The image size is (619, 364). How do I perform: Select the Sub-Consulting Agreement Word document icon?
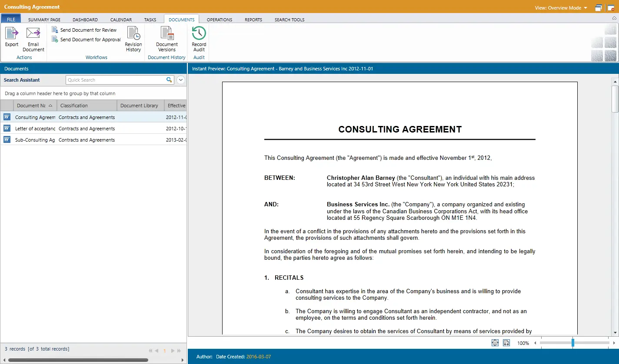point(7,139)
